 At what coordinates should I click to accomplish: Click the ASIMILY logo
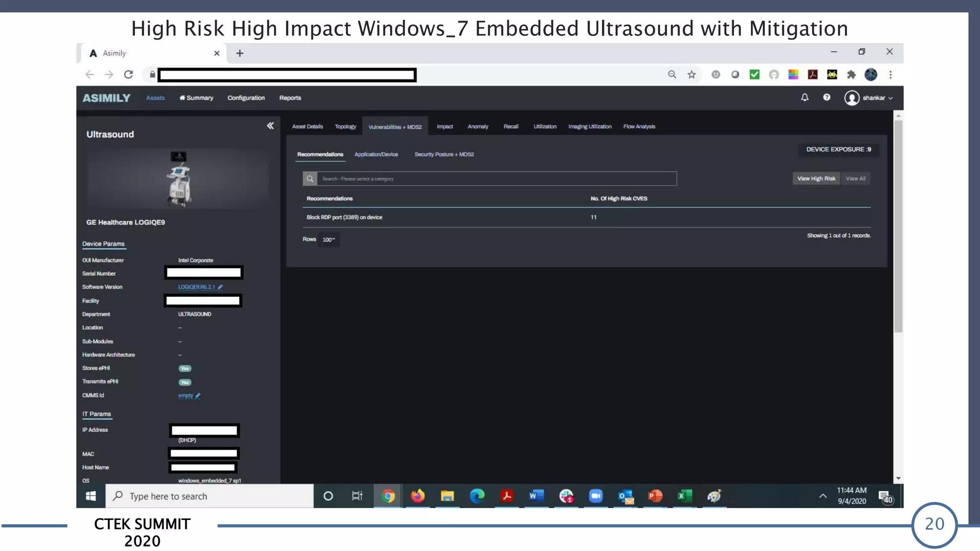coord(106,98)
